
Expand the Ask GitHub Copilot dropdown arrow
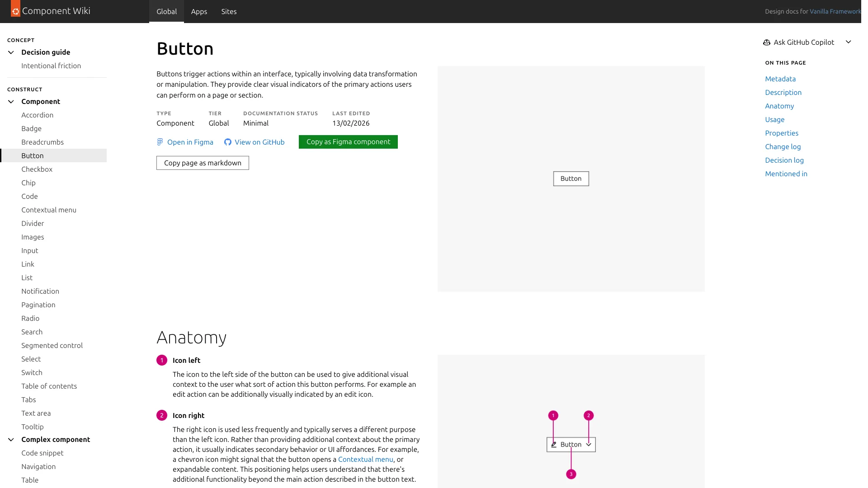tap(849, 42)
